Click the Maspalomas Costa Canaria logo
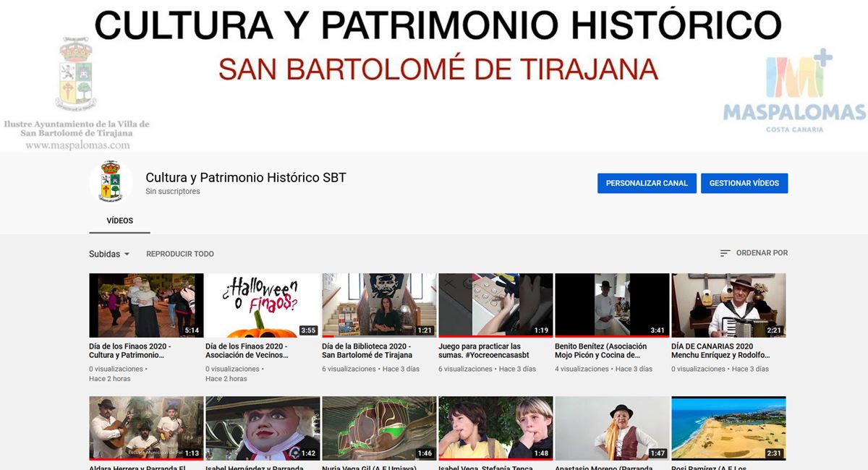The height and width of the screenshot is (470, 868). click(x=793, y=92)
